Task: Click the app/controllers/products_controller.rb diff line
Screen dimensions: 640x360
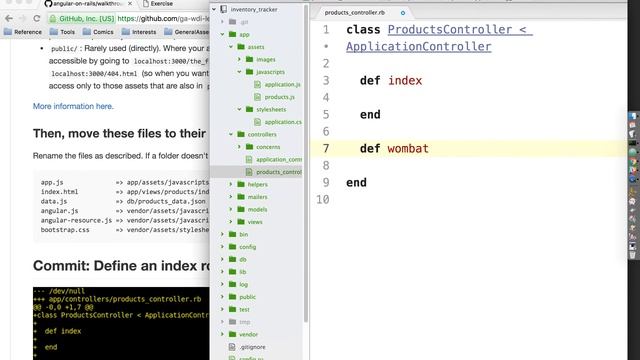Action: point(117,299)
